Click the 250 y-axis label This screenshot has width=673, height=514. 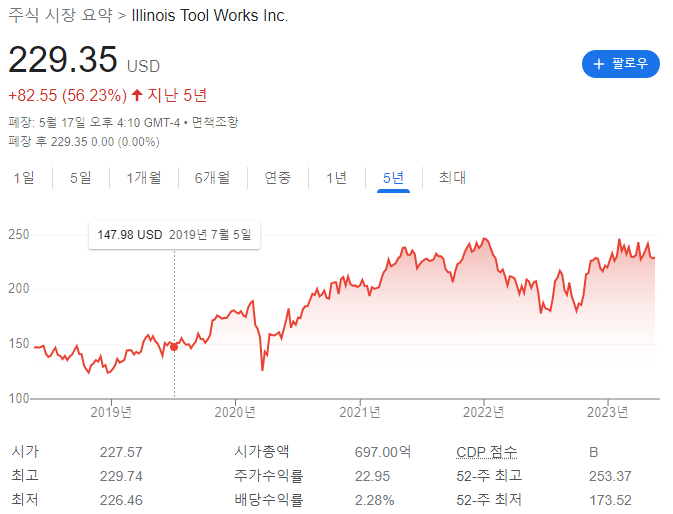(x=19, y=234)
